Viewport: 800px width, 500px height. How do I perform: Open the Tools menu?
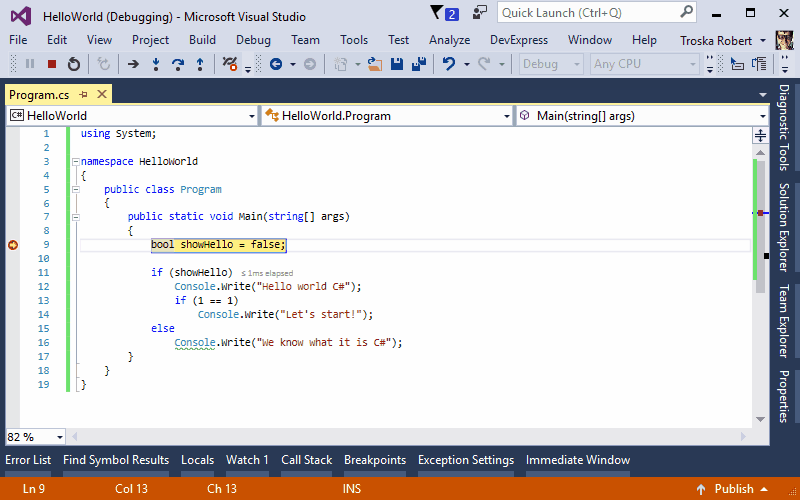pos(354,40)
